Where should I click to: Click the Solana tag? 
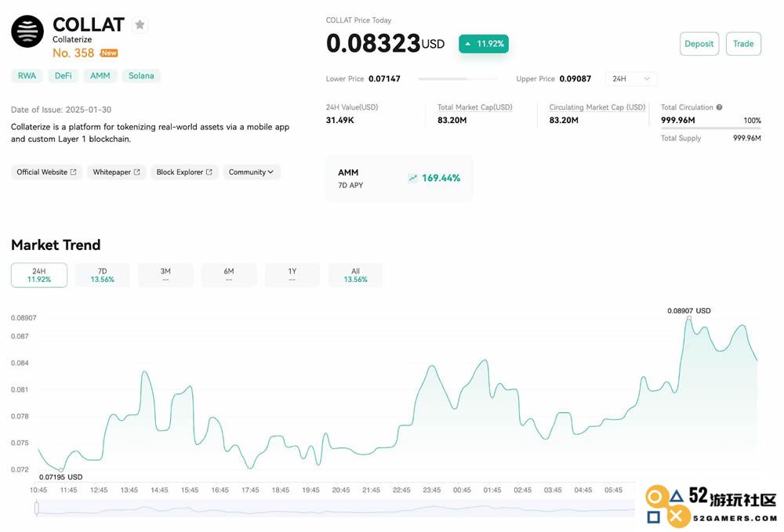pyautogui.click(x=141, y=76)
